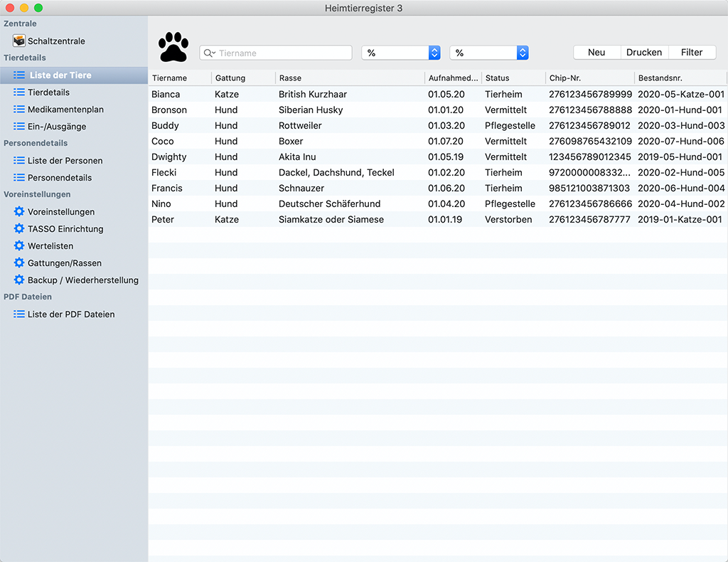Click the Akita Inu breed cell
728x562 pixels.
297,157
